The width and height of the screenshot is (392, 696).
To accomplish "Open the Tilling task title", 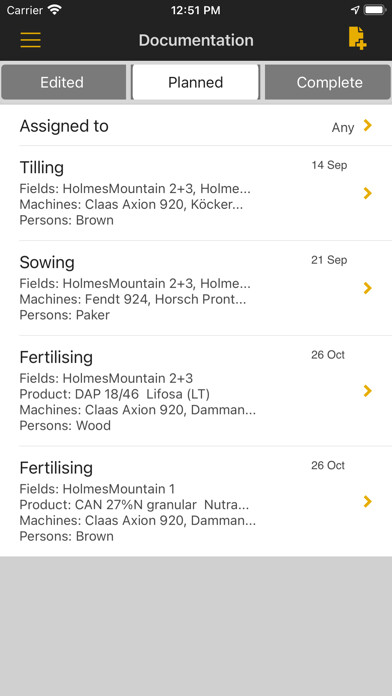I will (42, 168).
